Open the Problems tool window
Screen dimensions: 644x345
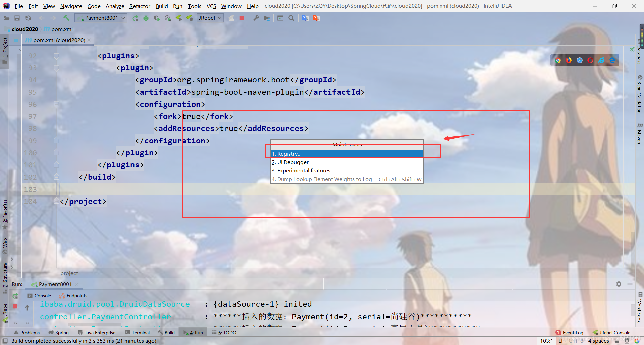point(26,333)
